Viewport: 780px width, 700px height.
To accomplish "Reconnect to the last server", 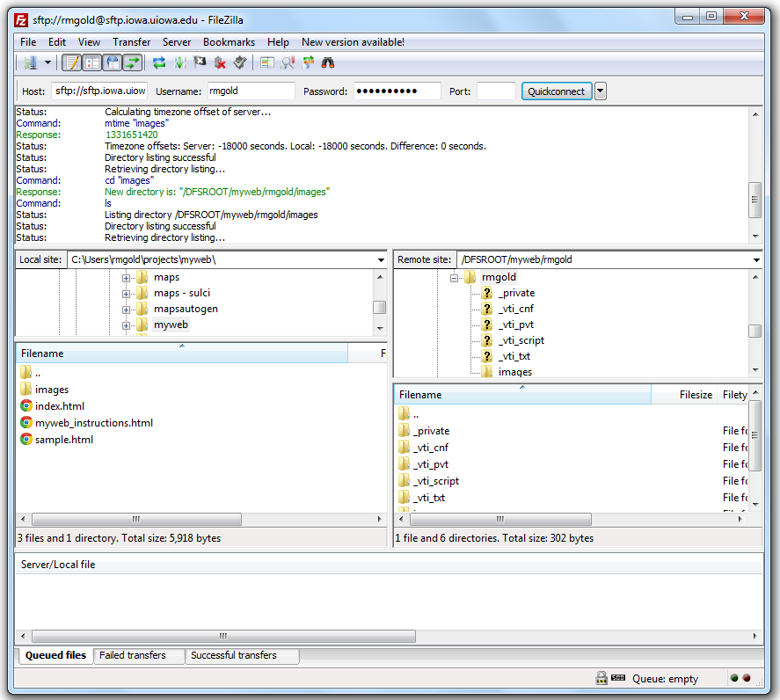I will pyautogui.click(x=240, y=62).
